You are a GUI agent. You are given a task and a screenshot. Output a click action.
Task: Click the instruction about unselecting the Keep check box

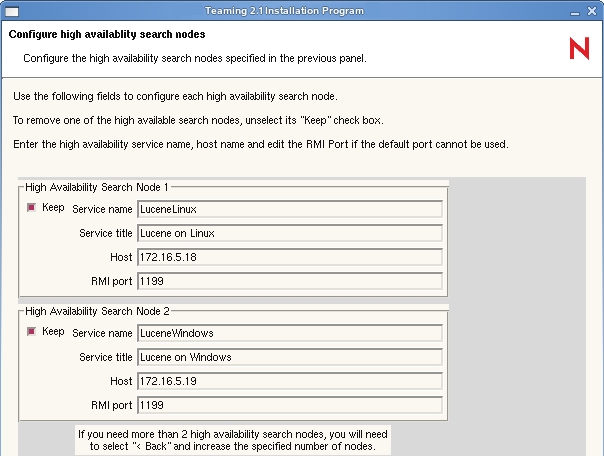[x=198, y=120]
